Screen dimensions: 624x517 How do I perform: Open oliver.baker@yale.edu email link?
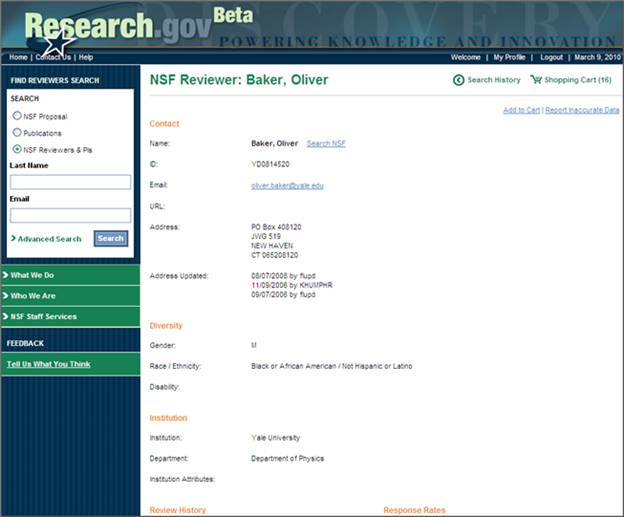[x=287, y=185]
